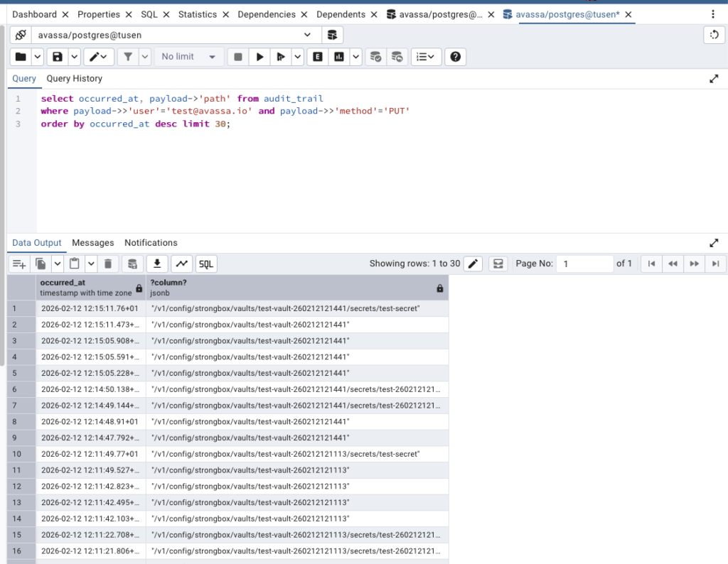Screen dimensions: 728x564
Task: Click the Execute script icon
Action: [x=281, y=57]
